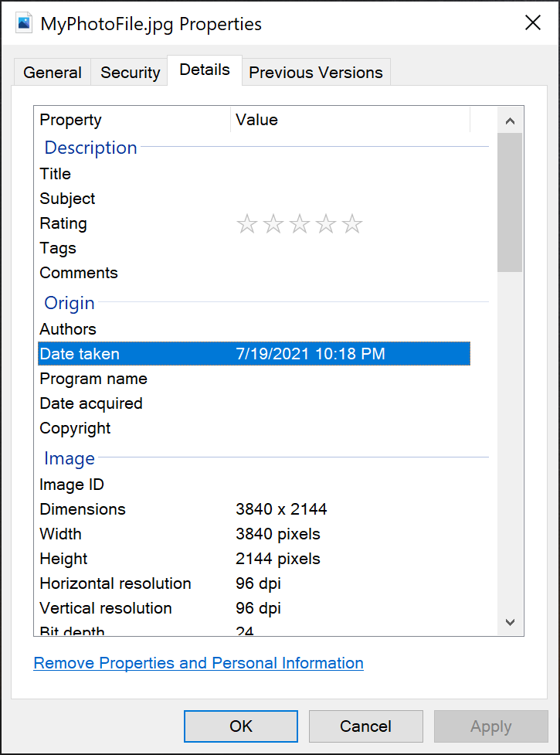
Task: Open Remove Properties and Personal Information link
Action: coord(199,663)
